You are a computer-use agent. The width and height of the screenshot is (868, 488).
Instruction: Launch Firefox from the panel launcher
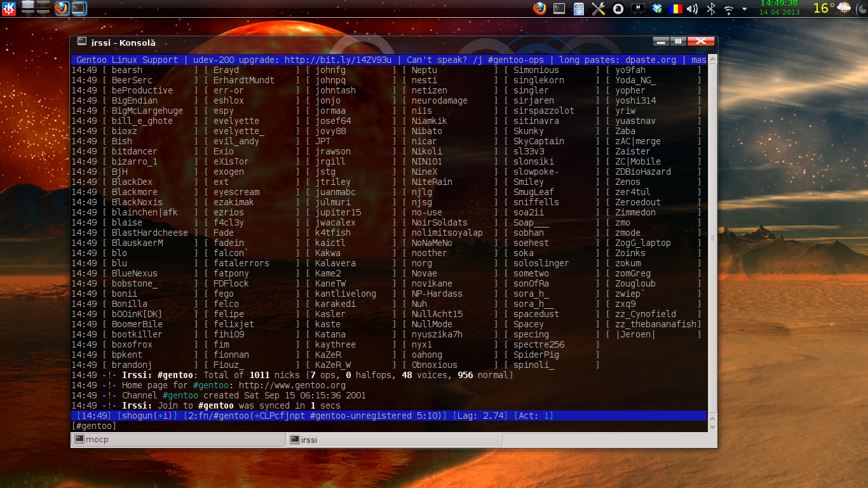point(61,8)
